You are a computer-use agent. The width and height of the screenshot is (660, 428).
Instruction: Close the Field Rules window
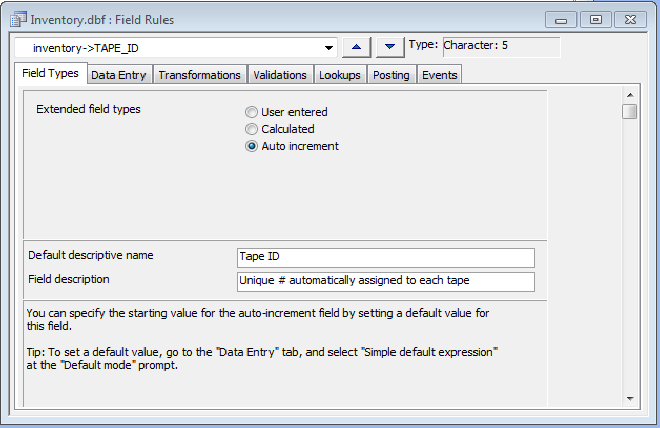(x=631, y=20)
